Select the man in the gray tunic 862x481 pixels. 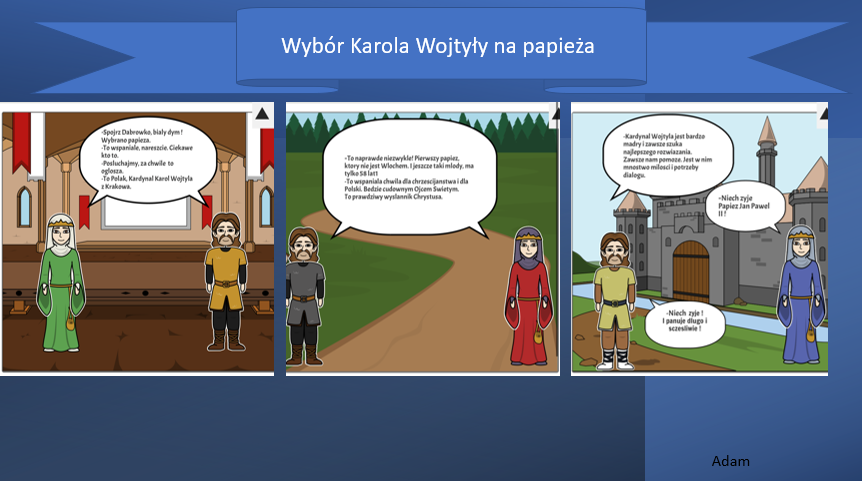click(x=304, y=296)
